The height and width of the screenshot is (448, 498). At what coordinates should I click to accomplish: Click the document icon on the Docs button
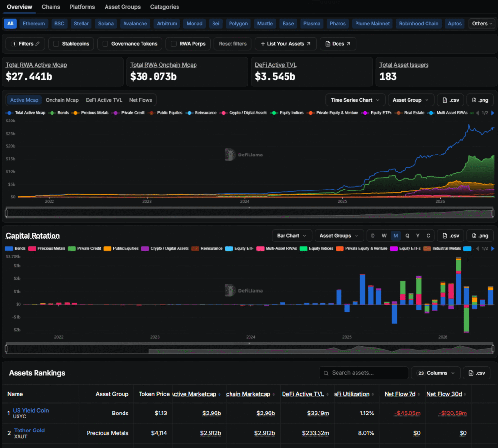(328, 44)
